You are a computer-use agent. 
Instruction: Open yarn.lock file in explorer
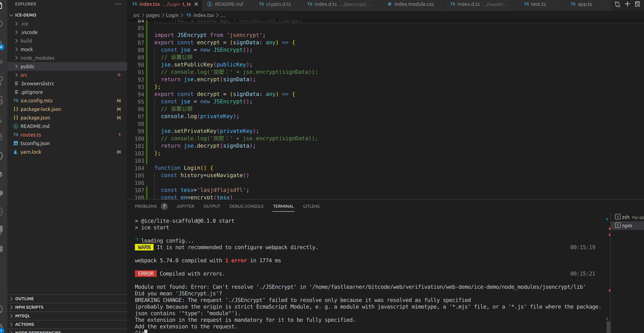point(31,152)
